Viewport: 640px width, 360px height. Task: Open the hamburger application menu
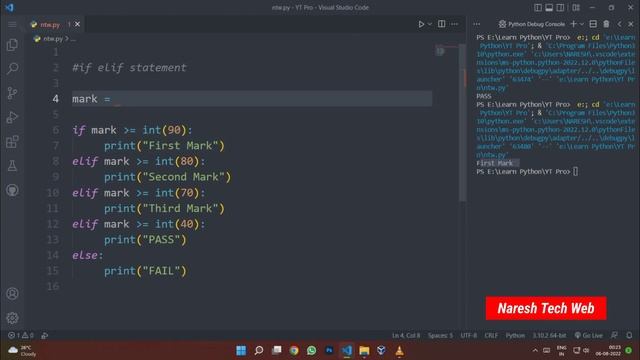pos(12,24)
